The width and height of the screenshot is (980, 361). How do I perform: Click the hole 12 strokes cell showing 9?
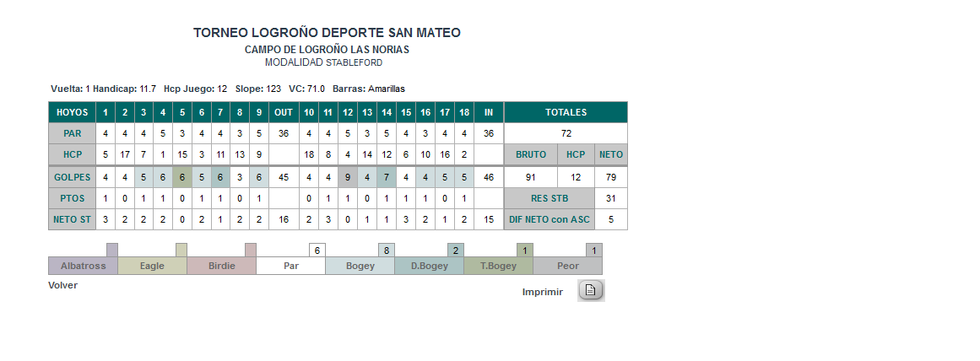point(348,177)
